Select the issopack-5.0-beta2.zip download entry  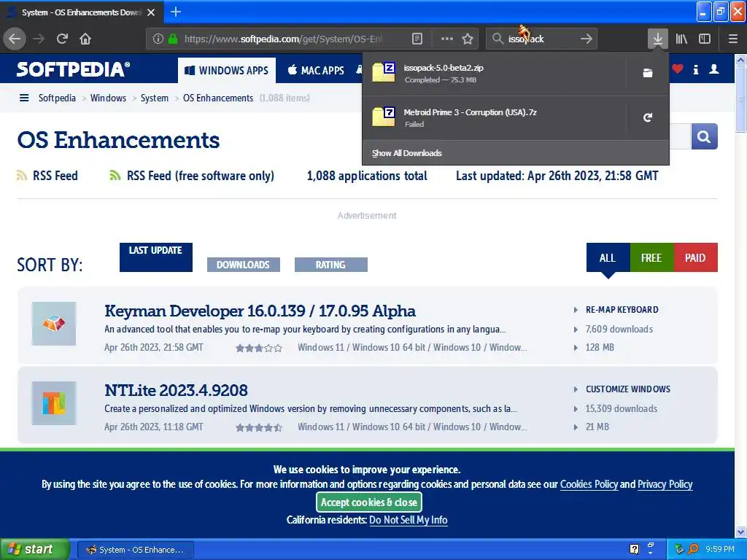[x=494, y=74]
